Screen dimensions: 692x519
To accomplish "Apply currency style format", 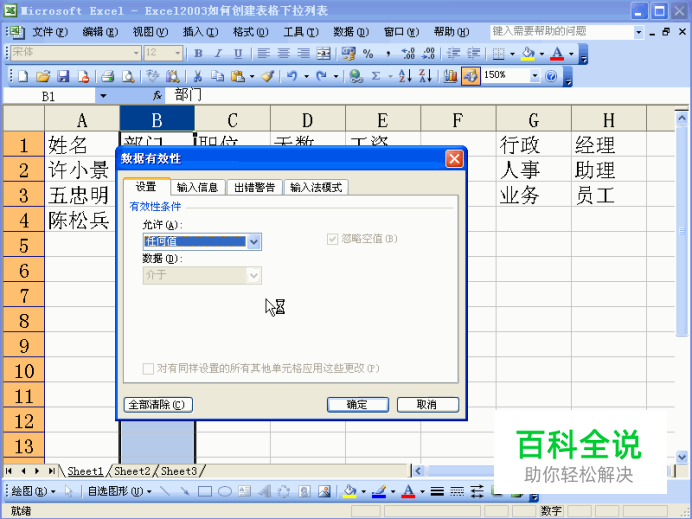I will click(x=349, y=53).
